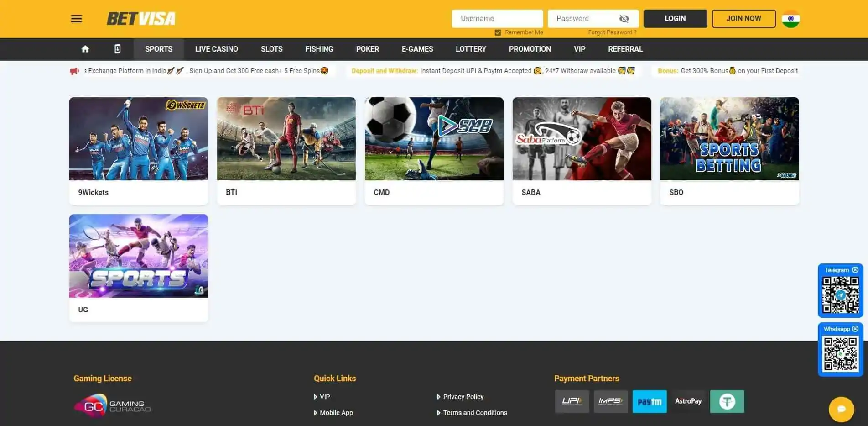Open the LOTTERY tab
This screenshot has height=426, width=868.
(471, 49)
